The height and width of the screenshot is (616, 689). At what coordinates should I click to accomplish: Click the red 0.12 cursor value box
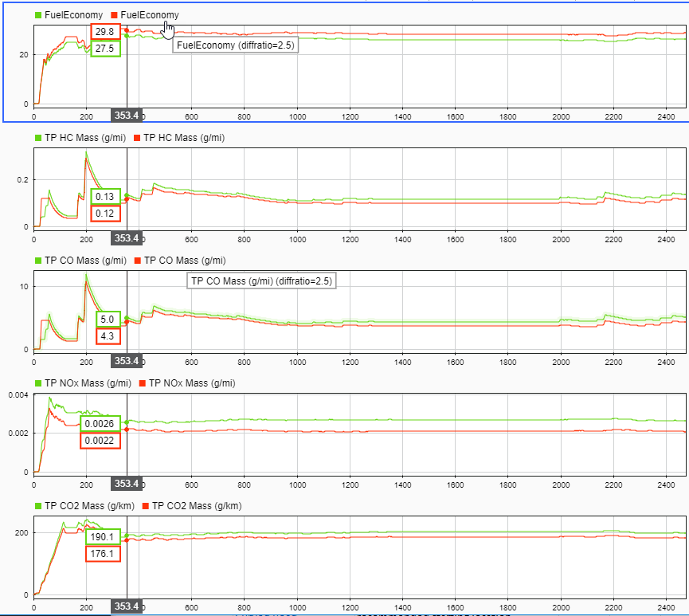[105, 214]
